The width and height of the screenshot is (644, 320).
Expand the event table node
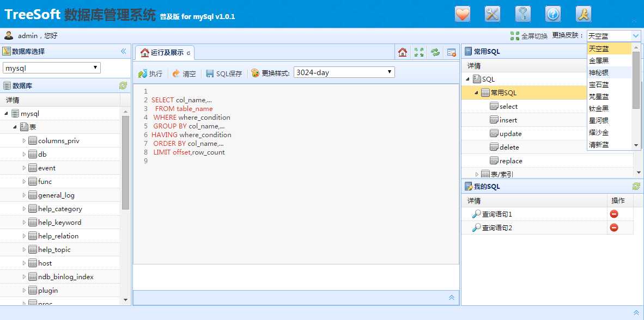click(x=24, y=168)
